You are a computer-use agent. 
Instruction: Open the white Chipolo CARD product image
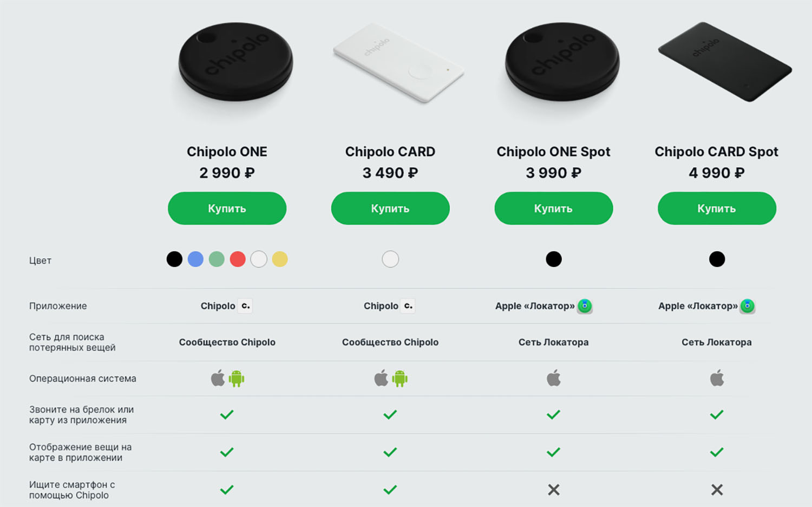398,63
